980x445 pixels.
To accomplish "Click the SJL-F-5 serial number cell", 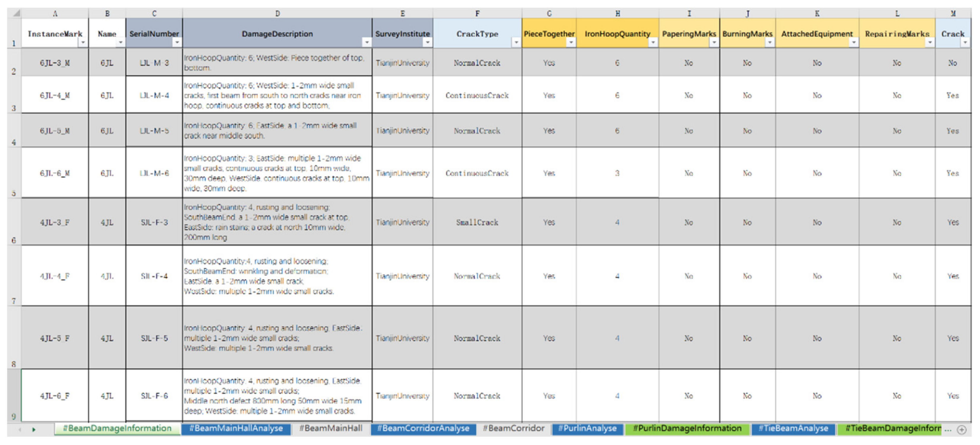I will coord(154,338).
